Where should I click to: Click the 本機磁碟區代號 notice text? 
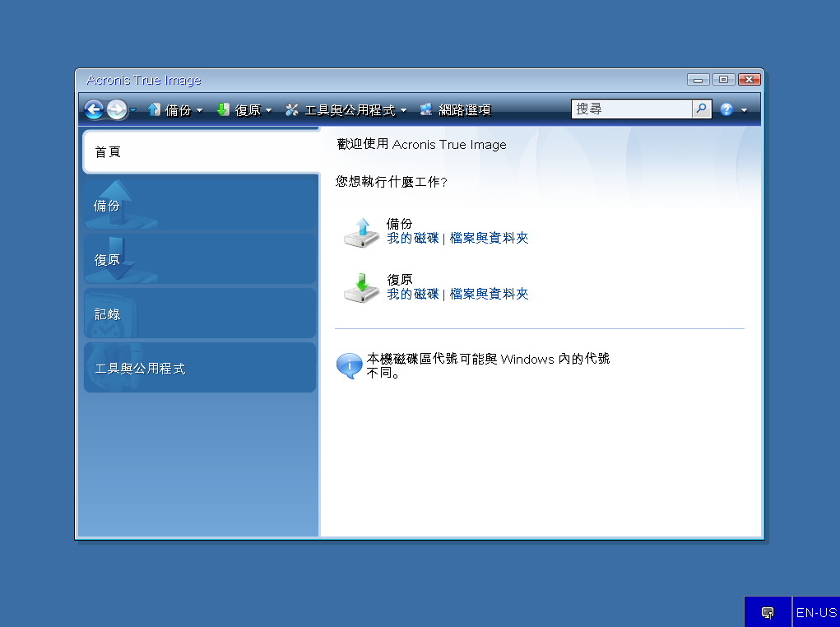click(488, 365)
